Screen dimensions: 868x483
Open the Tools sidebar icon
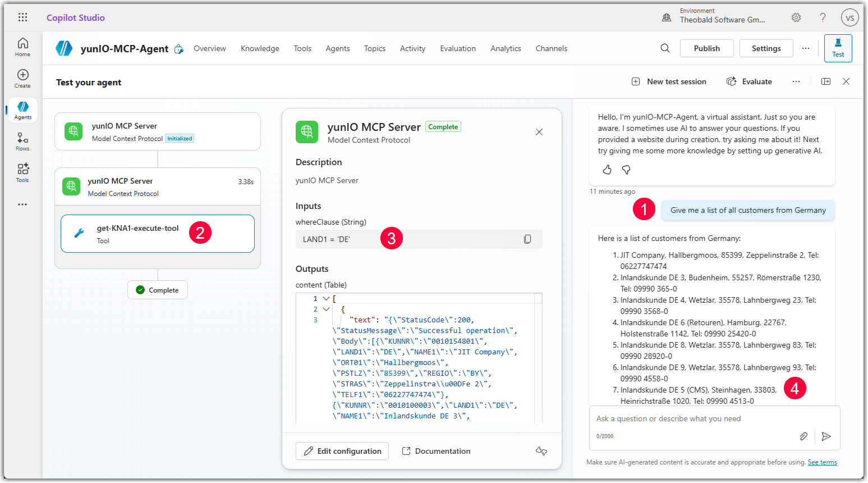pyautogui.click(x=22, y=172)
